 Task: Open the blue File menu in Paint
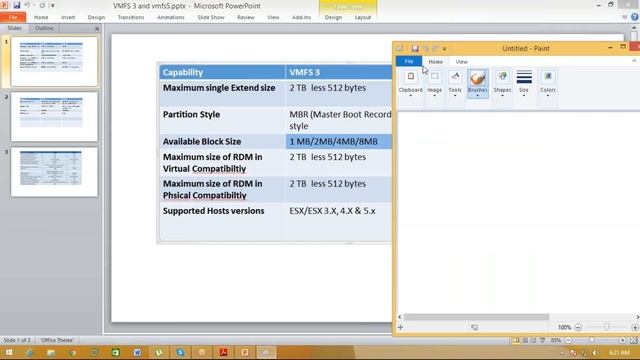tap(409, 61)
